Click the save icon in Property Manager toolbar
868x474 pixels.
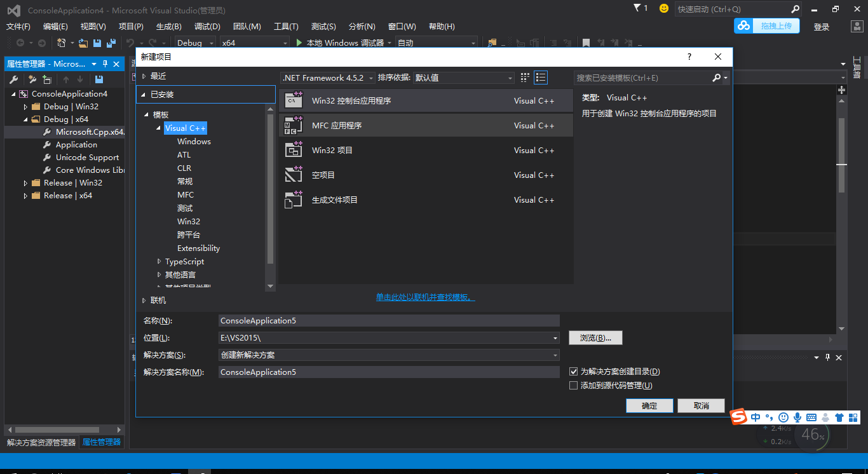[98, 79]
